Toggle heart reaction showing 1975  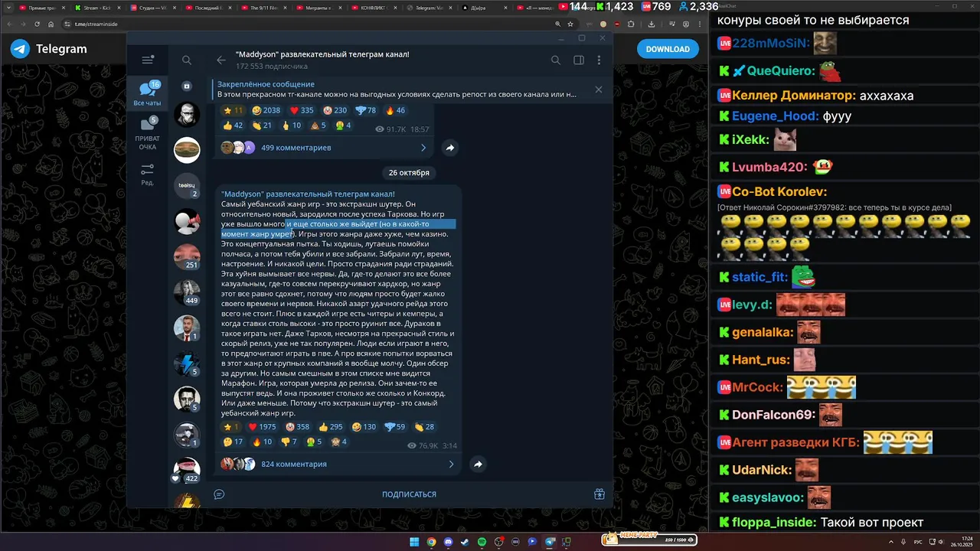[x=262, y=427]
